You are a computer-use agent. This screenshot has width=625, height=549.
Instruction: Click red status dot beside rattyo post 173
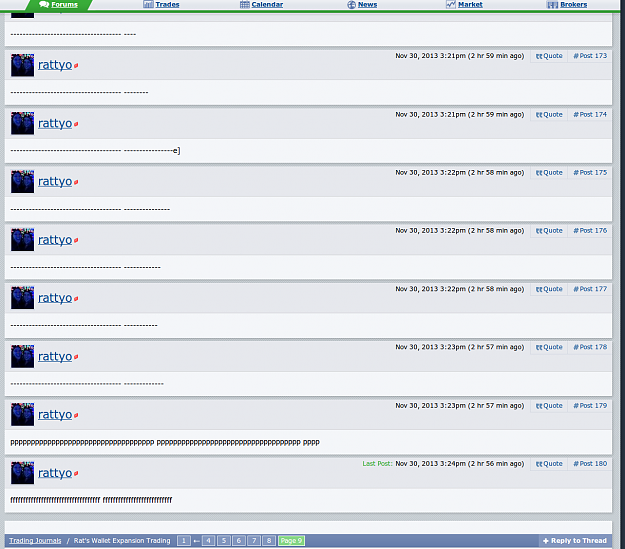click(x=76, y=66)
